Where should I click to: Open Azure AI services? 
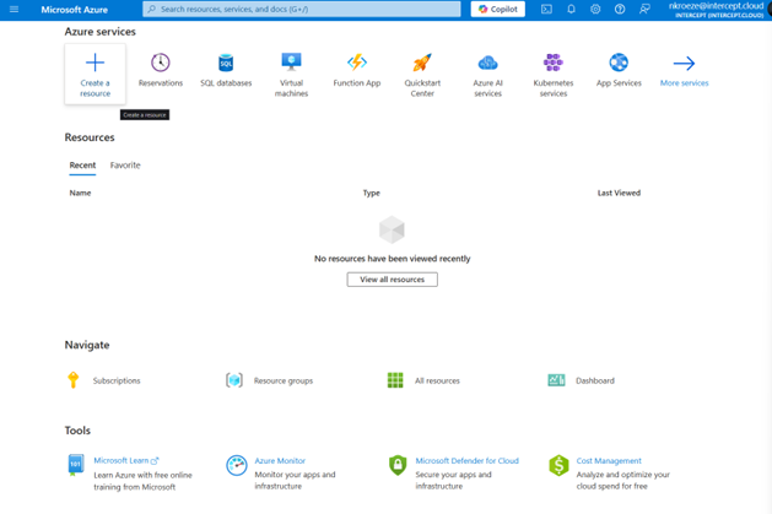point(488,74)
